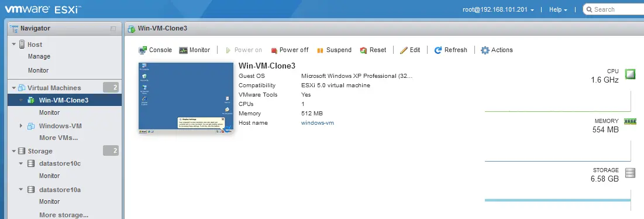
Task: Click the Actions button label
Action: [502, 50]
